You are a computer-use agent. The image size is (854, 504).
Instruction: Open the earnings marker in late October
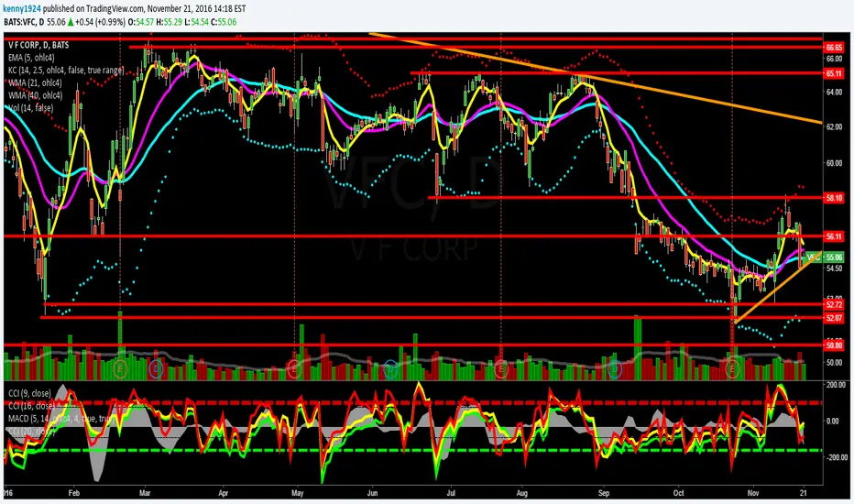732,369
